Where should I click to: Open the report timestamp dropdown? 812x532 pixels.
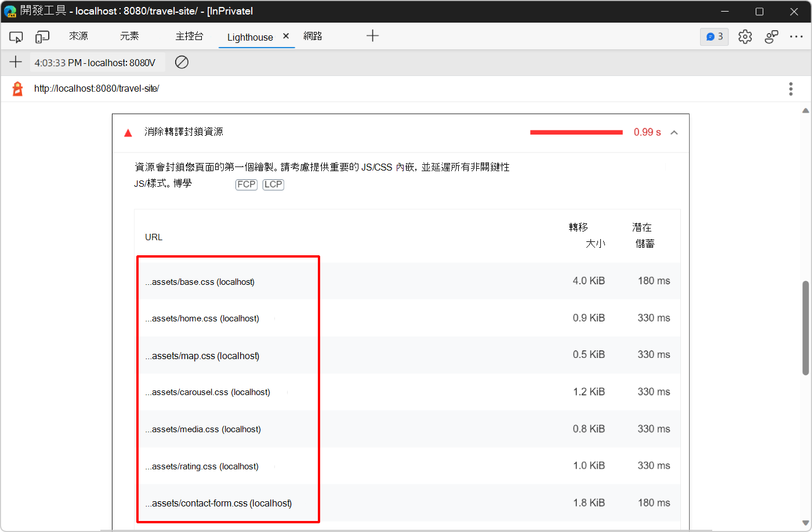click(x=96, y=62)
